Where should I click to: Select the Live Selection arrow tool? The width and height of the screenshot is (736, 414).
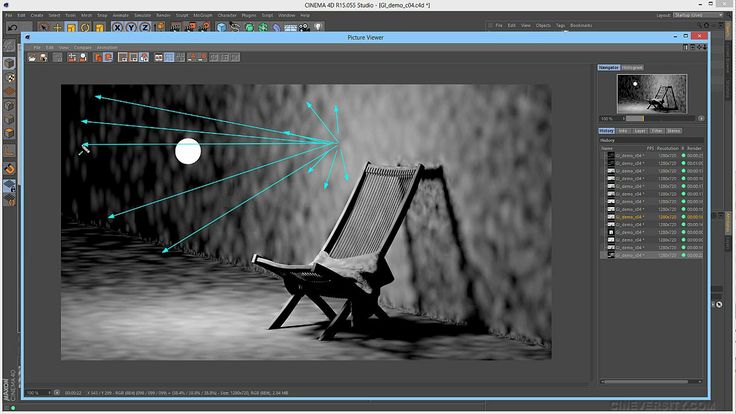pyautogui.click(x=43, y=28)
